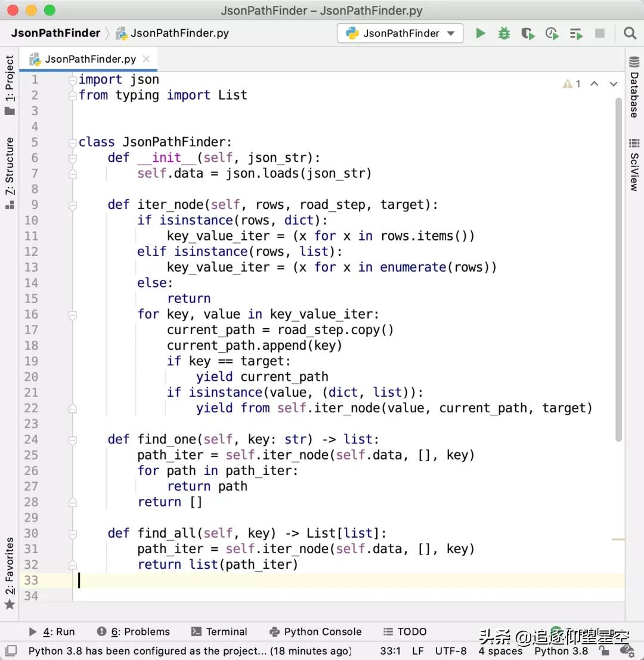This screenshot has height=660, width=644.
Task: Open the Python Console tool window
Action: click(315, 631)
